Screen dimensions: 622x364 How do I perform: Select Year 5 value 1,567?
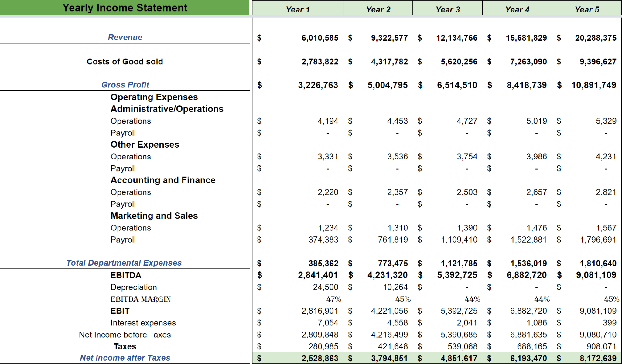coord(606,228)
